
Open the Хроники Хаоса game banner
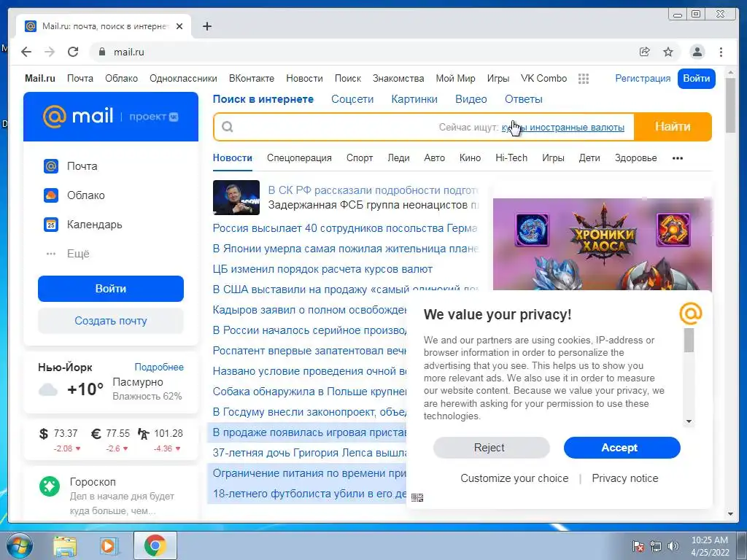point(602,244)
